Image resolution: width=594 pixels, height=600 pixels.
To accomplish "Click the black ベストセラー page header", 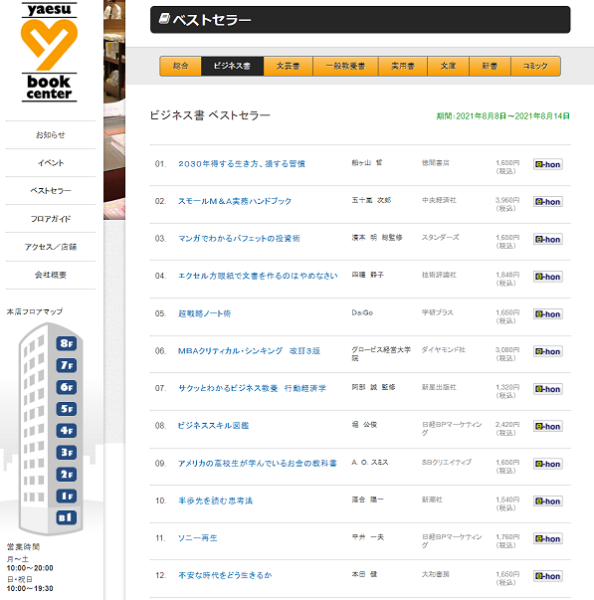I will (x=360, y=20).
